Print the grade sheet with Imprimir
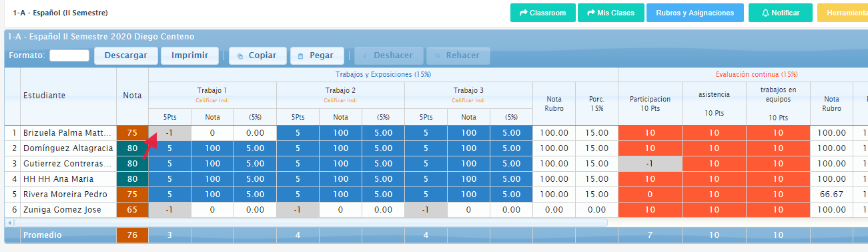 click(189, 55)
